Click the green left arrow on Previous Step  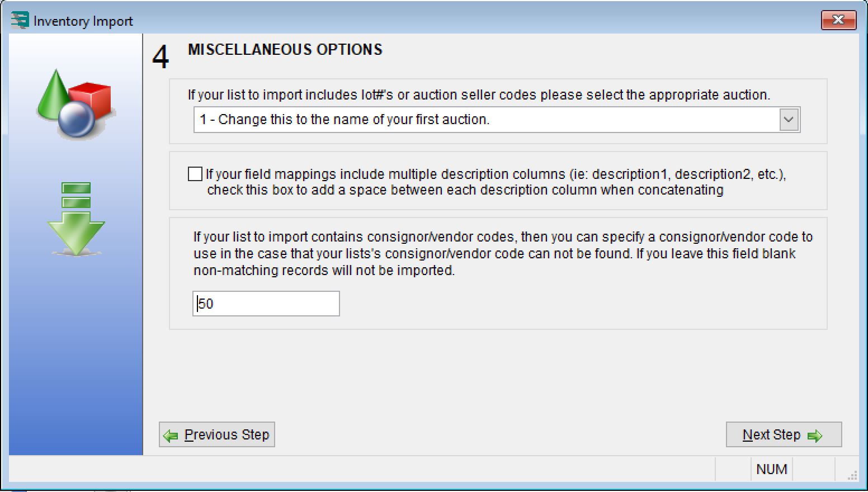[171, 434]
